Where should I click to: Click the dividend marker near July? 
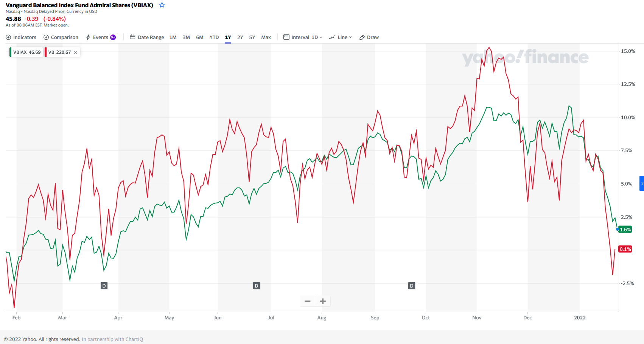257,286
